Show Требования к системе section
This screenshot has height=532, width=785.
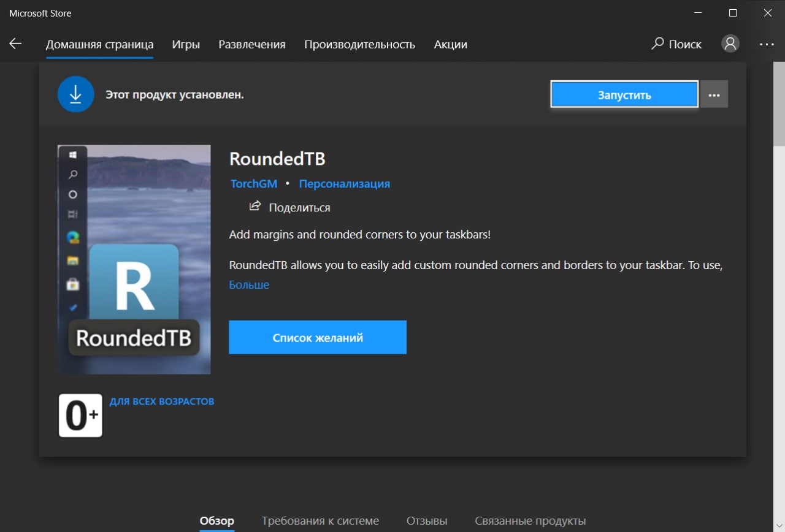click(320, 520)
